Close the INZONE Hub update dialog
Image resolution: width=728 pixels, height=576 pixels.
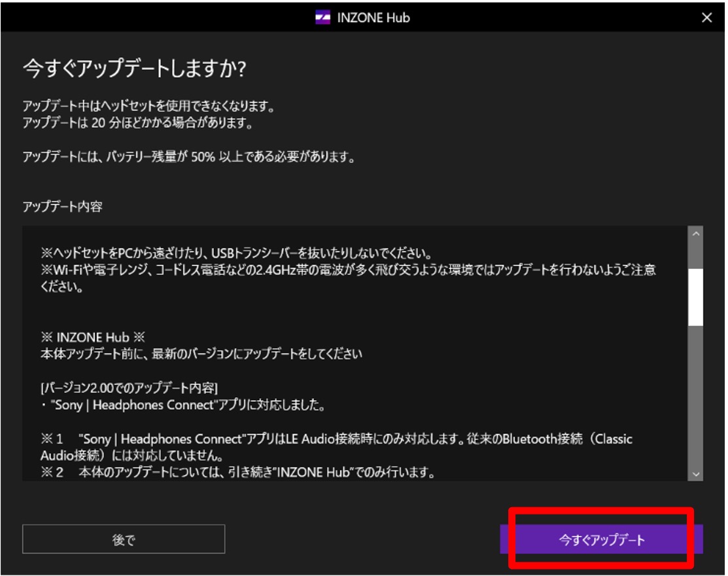click(706, 18)
